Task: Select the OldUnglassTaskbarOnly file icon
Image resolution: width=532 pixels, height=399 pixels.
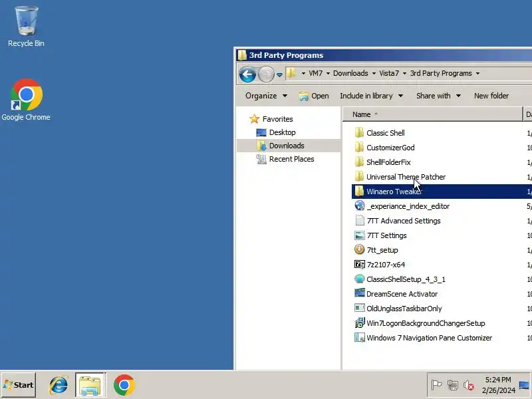Action: (x=359, y=308)
